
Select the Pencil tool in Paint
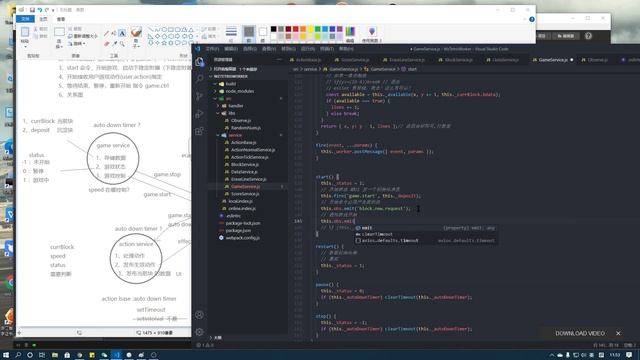pyautogui.click(x=107, y=33)
